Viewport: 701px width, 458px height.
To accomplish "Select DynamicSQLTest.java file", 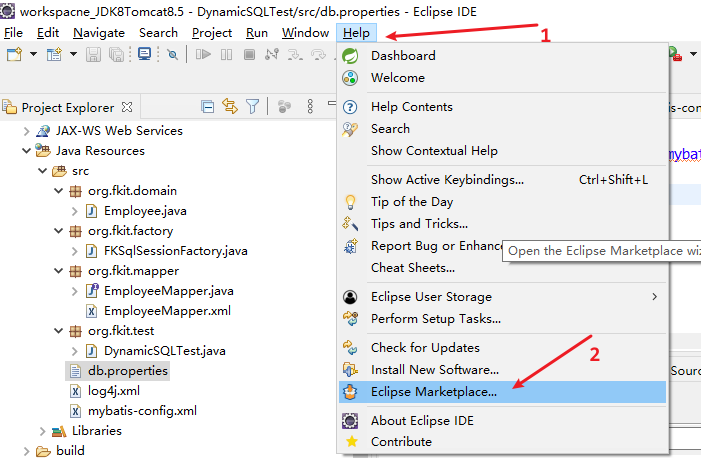I will pyautogui.click(x=165, y=351).
